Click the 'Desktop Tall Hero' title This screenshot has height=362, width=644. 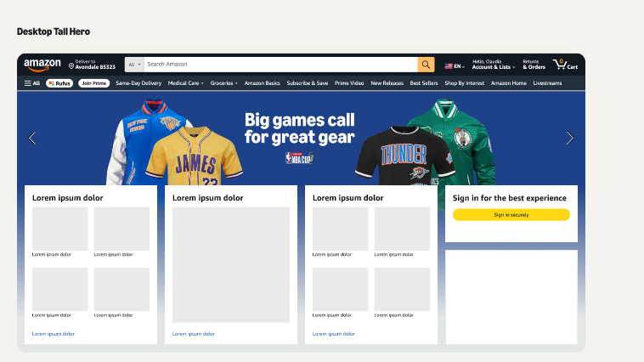[54, 31]
